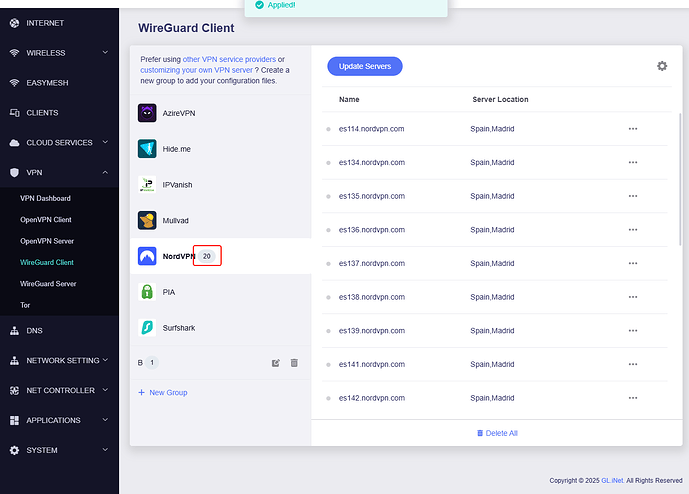Follow the other VPN service providers link
Viewport: 689px width, 494px height.
(229, 60)
